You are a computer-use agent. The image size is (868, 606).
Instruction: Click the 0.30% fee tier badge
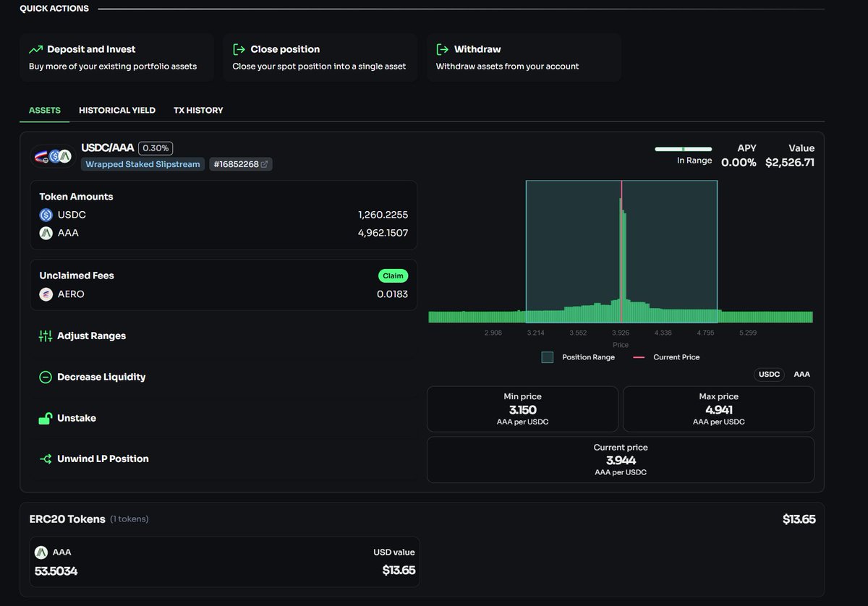click(x=156, y=148)
